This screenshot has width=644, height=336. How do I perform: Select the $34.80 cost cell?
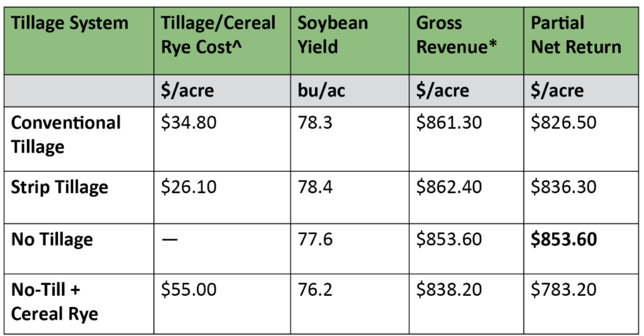pyautogui.click(x=189, y=122)
